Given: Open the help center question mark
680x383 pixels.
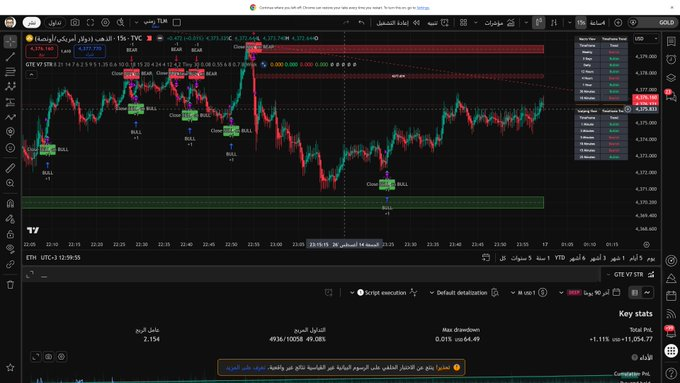Looking at the screenshot, I should pos(671,373).
